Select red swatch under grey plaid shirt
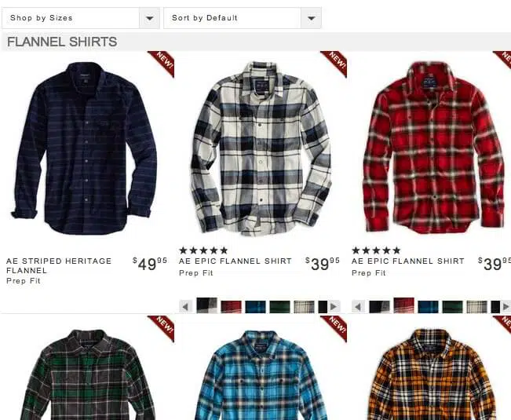This screenshot has width=511, height=420. pyautogui.click(x=231, y=307)
